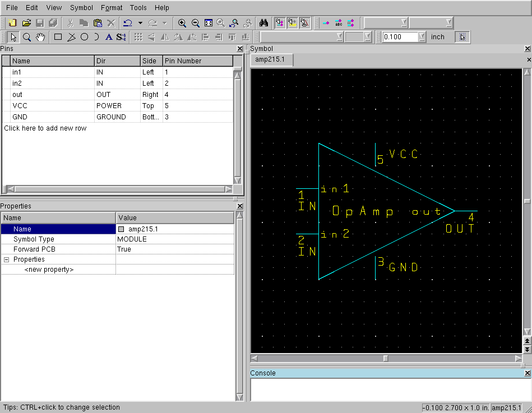532x413 pixels.
Task: Select the Rectangle drawing tool
Action: point(58,37)
